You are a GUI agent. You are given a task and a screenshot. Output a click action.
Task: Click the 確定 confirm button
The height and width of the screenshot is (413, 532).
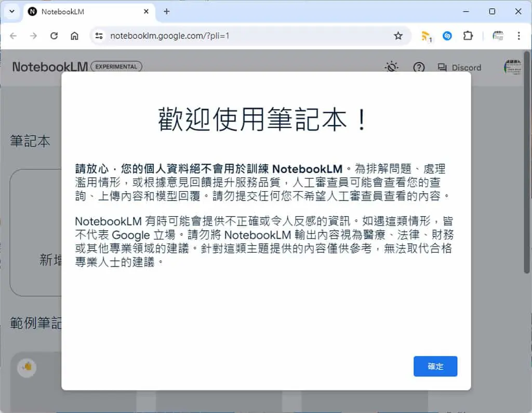point(435,366)
